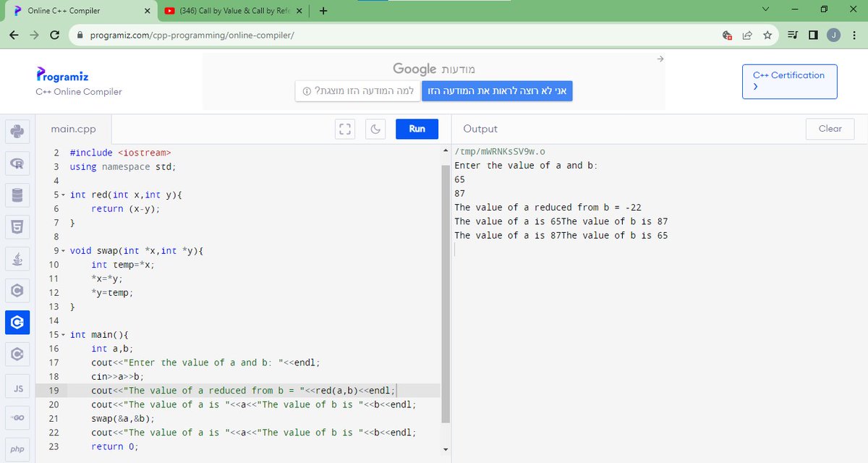
Task: Open the C++ Certification link
Action: pyautogui.click(x=788, y=81)
